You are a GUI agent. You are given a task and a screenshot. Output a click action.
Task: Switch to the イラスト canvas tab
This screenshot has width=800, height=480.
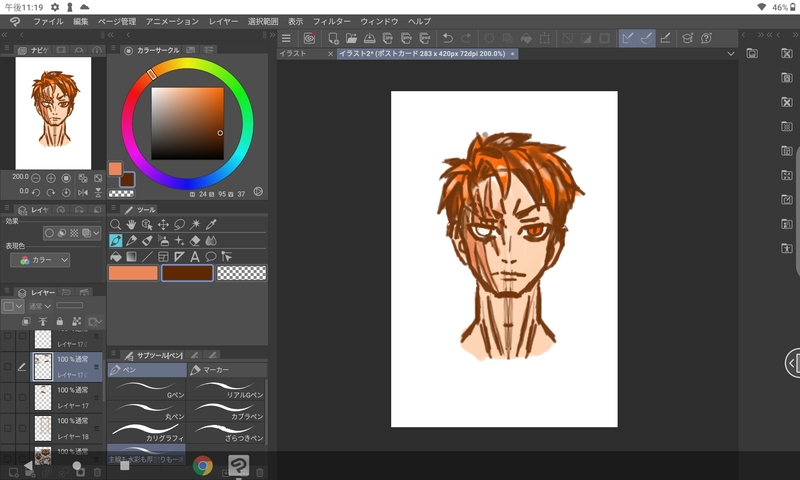pos(293,53)
